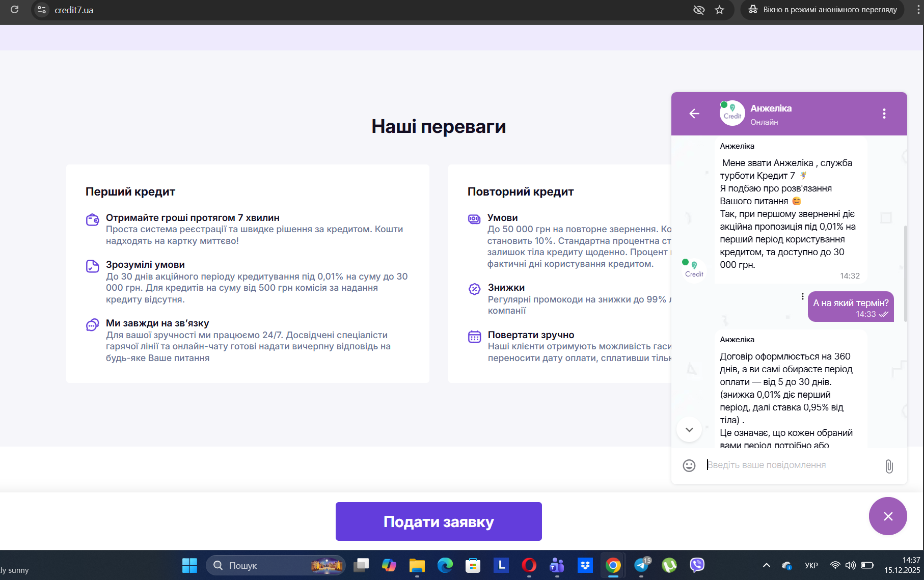Image resolution: width=924 pixels, height=580 pixels.
Task: Open the browser three-dot menu
Action: coord(918,10)
